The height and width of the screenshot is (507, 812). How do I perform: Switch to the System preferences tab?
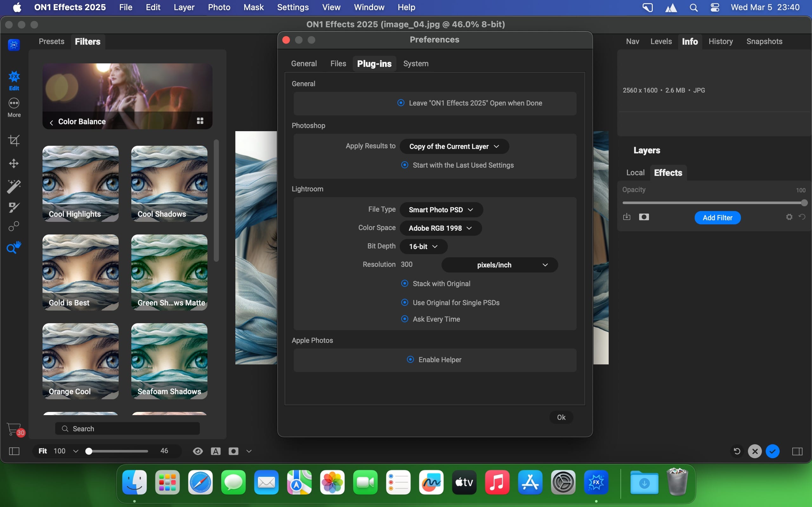(x=416, y=64)
